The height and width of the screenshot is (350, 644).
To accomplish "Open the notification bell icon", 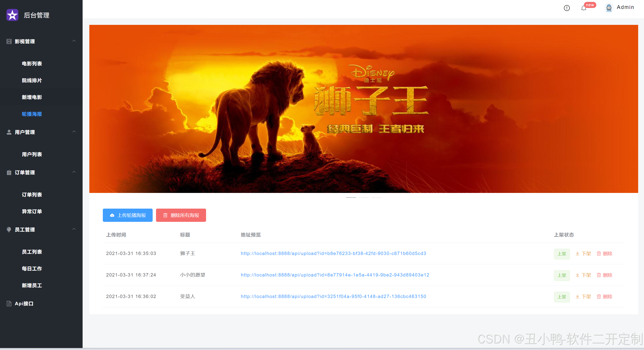I will tap(583, 8).
